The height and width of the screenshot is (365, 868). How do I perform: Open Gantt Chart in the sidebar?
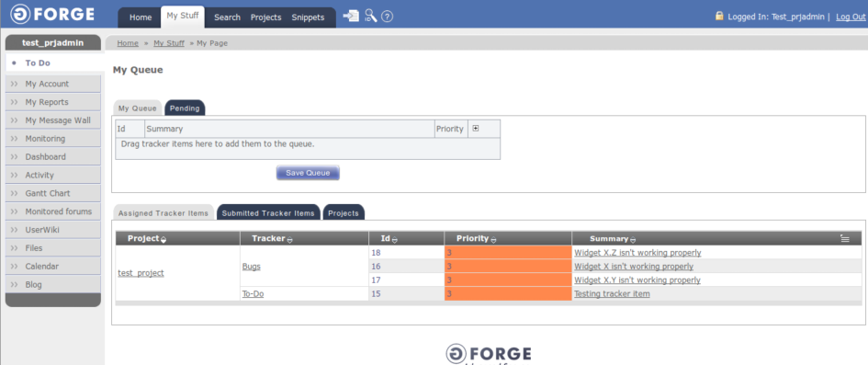click(53, 193)
